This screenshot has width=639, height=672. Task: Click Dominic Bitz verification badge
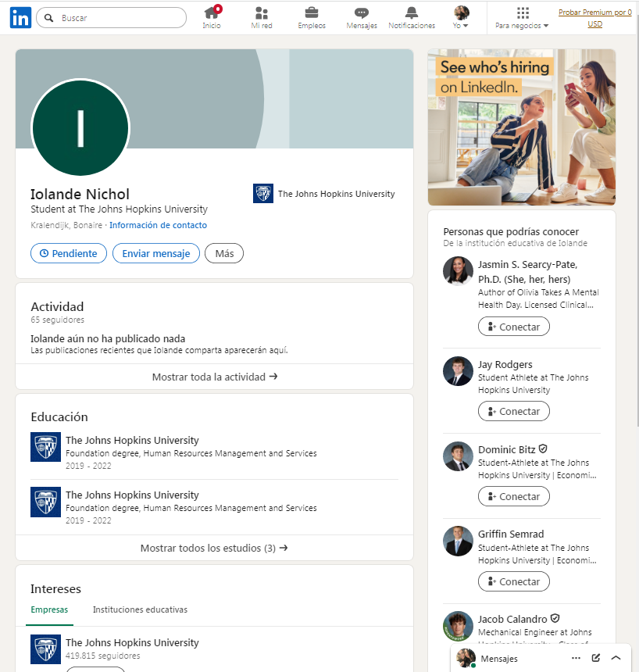543,449
